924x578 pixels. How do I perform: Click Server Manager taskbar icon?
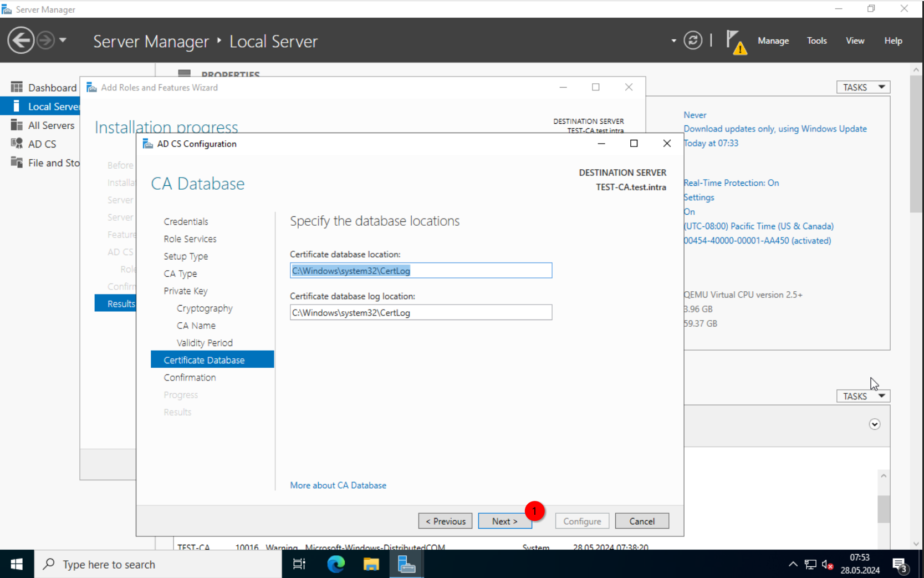pos(407,564)
